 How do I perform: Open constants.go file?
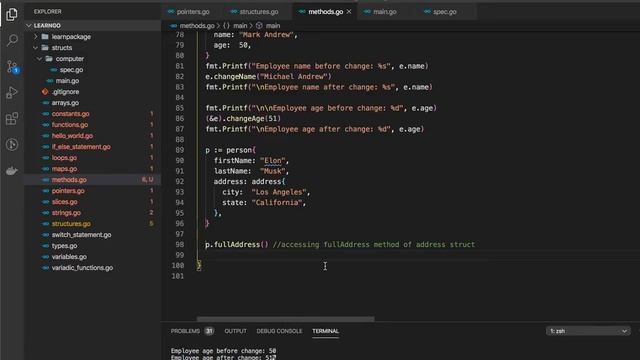click(x=71, y=114)
